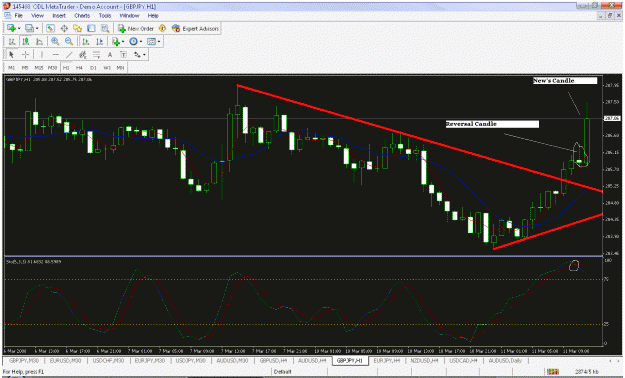Screen dimensions: 625x378
Task: Select the Text tool labeled A
Action: (x=110, y=55)
